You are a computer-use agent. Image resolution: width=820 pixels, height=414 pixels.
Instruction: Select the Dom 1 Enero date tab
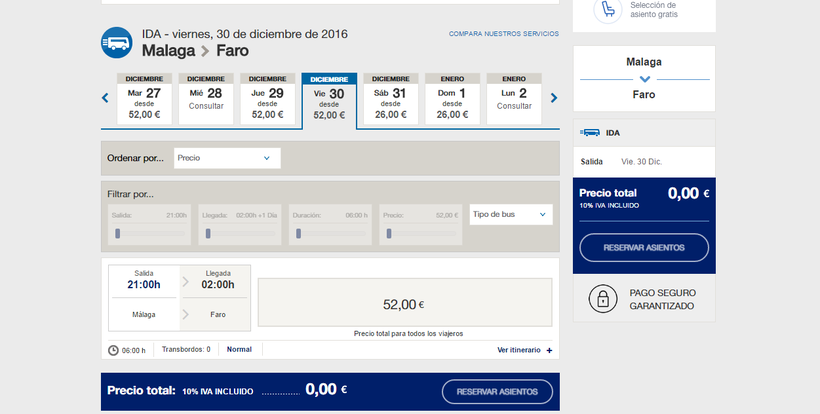(x=452, y=99)
